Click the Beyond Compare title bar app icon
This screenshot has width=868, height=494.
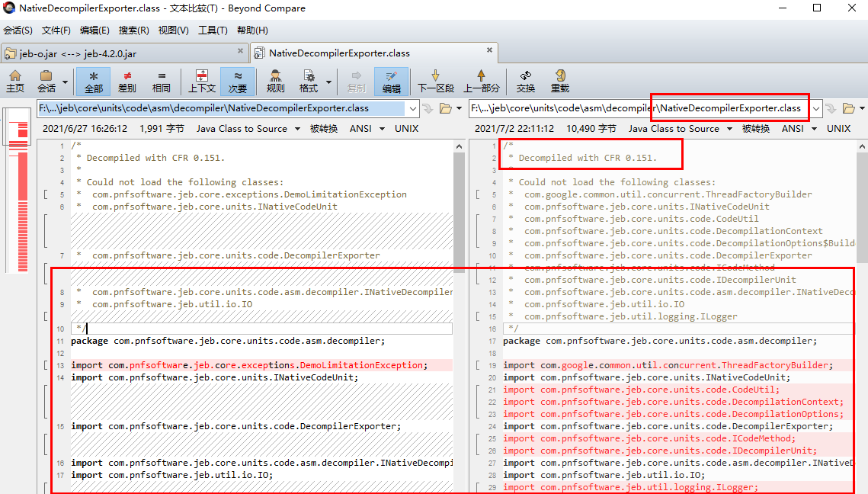click(x=9, y=8)
